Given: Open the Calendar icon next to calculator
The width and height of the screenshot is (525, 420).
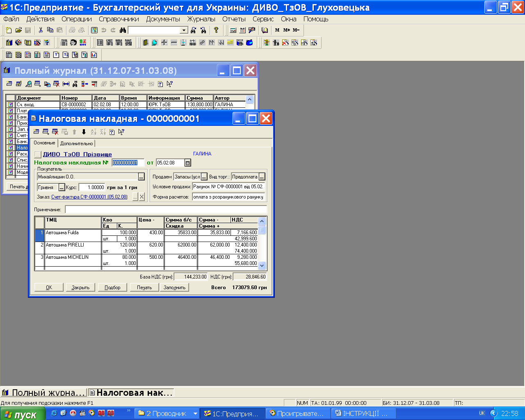Looking at the screenshot, I should 242,30.
